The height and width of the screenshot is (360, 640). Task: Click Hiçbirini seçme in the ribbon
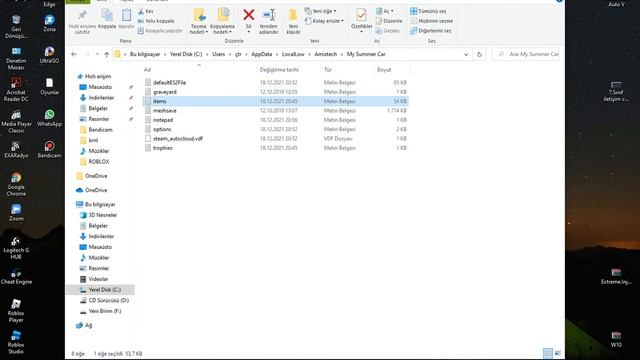tap(431, 21)
